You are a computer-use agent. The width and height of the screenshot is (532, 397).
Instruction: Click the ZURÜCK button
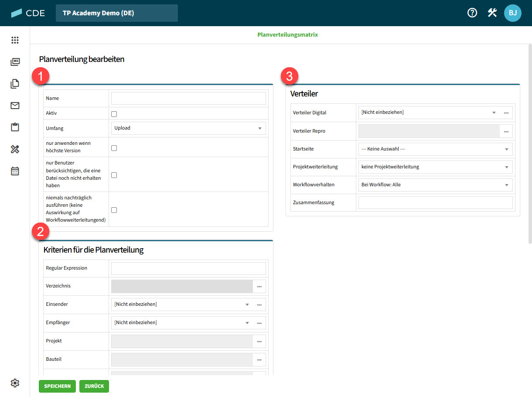[x=94, y=386]
